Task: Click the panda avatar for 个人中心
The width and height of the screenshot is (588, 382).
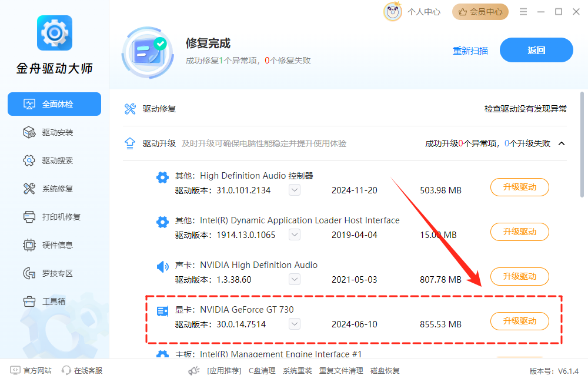Action: point(392,11)
